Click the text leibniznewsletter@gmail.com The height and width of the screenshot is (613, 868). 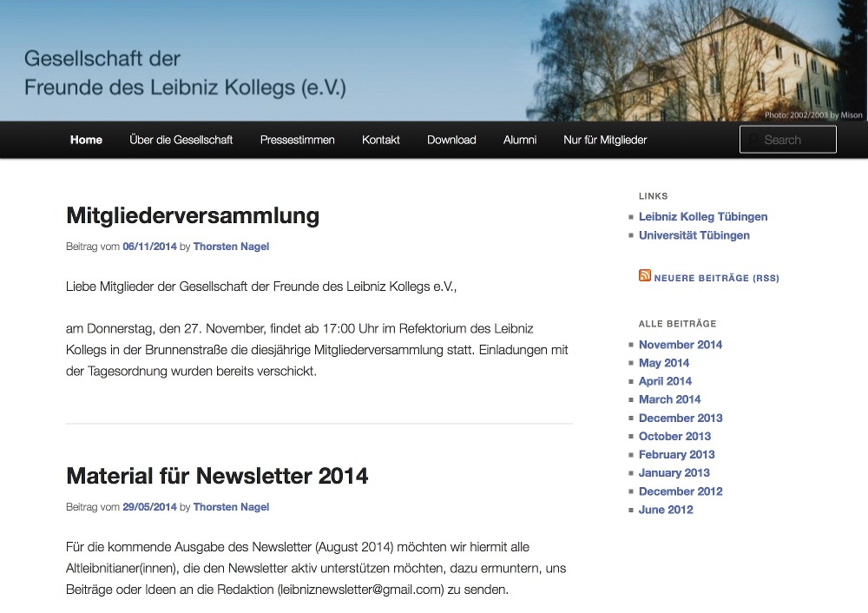(360, 590)
